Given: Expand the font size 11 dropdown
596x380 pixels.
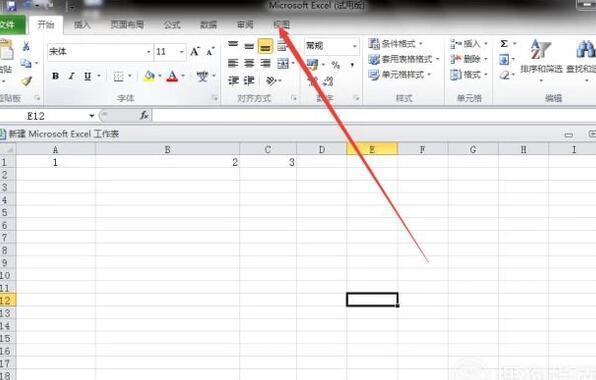Looking at the screenshot, I should 182,52.
